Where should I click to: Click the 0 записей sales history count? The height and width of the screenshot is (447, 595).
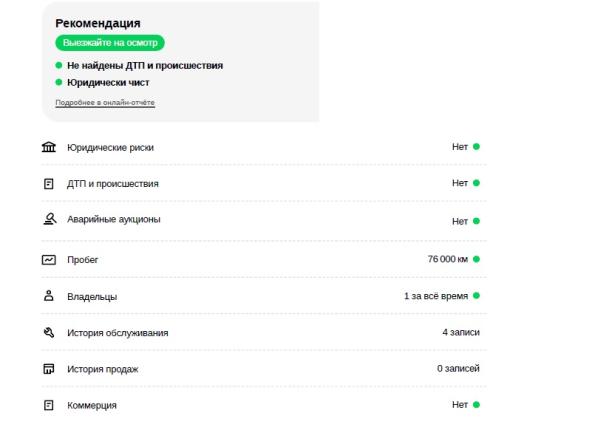point(458,368)
